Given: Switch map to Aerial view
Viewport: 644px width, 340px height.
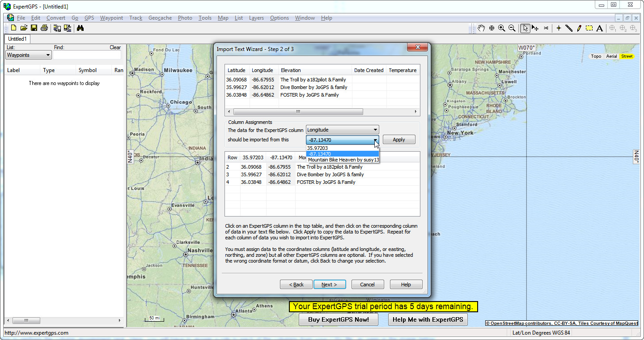Looking at the screenshot, I should [x=611, y=56].
